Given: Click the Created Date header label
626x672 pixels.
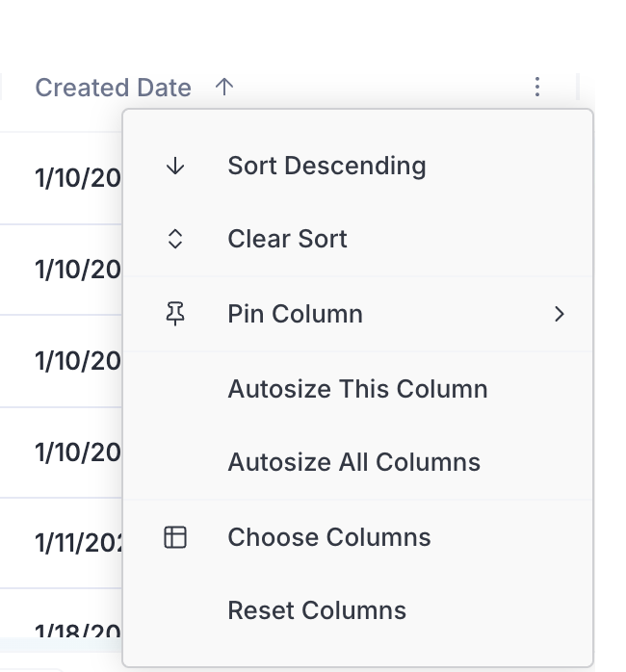Looking at the screenshot, I should click(x=114, y=88).
